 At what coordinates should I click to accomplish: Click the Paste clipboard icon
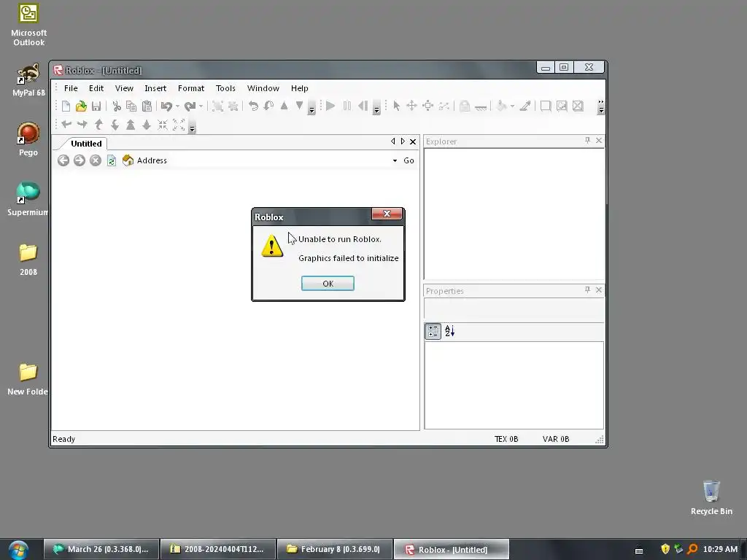click(147, 106)
